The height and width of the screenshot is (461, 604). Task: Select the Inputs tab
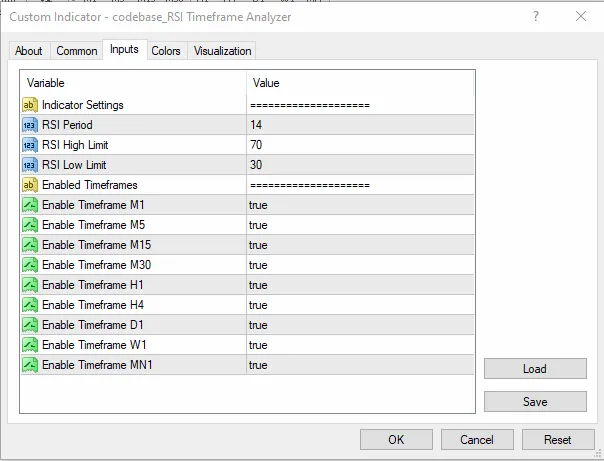coord(124,49)
